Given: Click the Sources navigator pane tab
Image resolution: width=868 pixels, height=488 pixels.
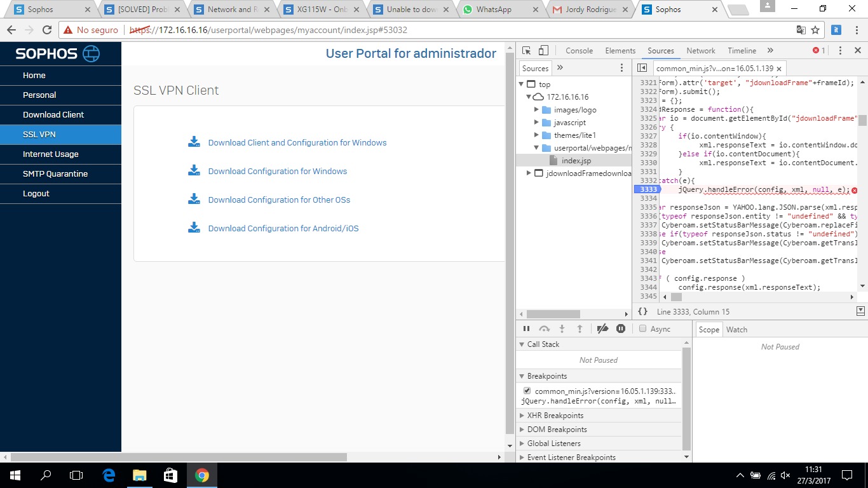Looking at the screenshot, I should point(535,68).
